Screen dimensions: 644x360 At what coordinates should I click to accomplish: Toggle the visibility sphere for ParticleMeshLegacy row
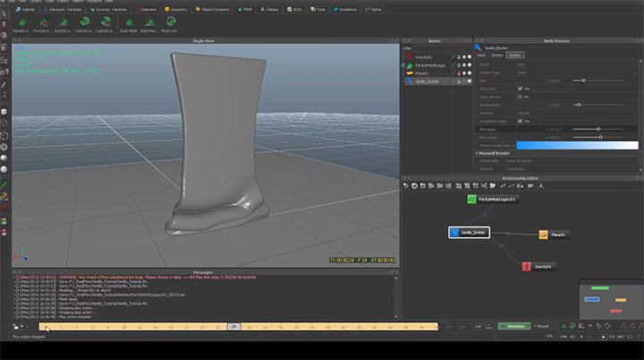point(464,65)
